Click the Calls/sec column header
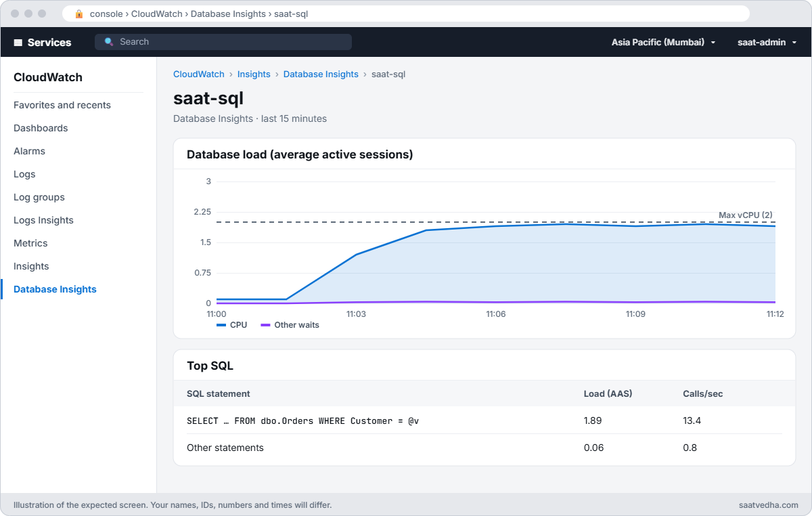812x516 pixels. click(703, 393)
